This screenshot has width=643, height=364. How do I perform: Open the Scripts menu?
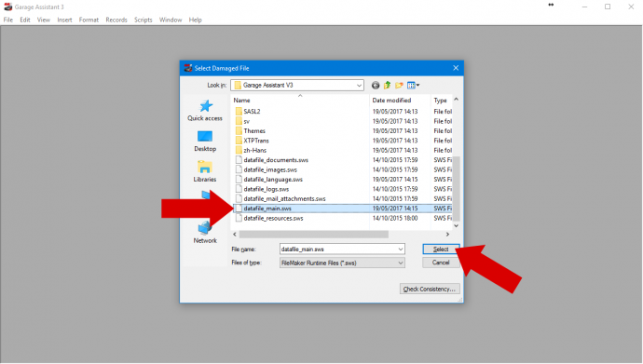pos(144,20)
